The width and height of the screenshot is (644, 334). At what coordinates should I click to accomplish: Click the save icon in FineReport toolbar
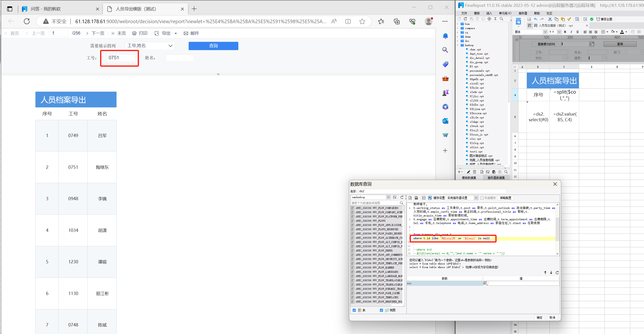click(529, 19)
